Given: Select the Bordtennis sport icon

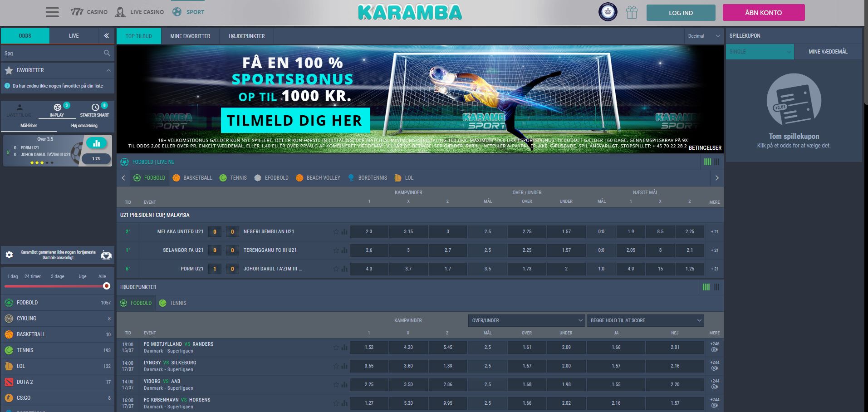Looking at the screenshot, I should tap(351, 178).
